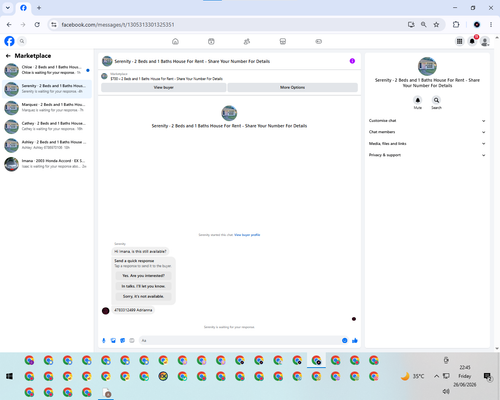Click the View buyer button
500x400 pixels.
pos(164,87)
